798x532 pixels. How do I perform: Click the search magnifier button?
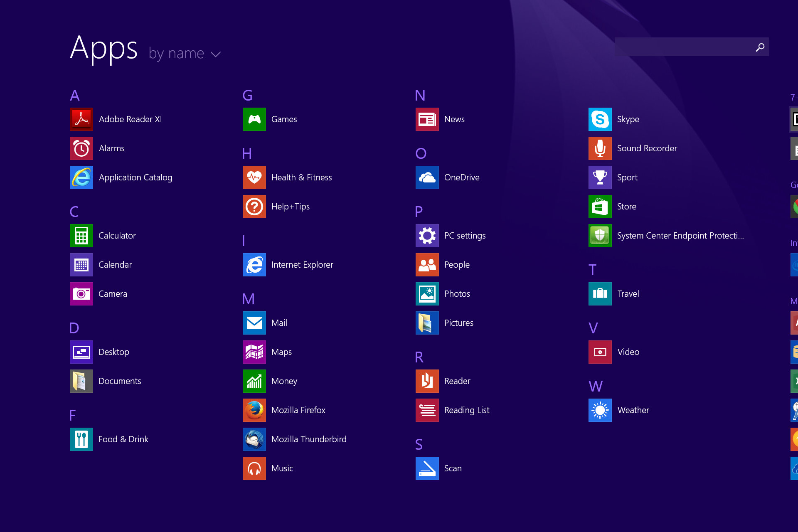click(760, 47)
